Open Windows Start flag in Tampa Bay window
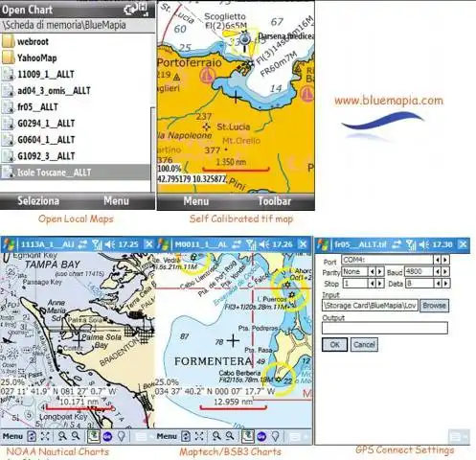Image resolution: width=476 pixels, height=460 pixels. (x=9, y=244)
